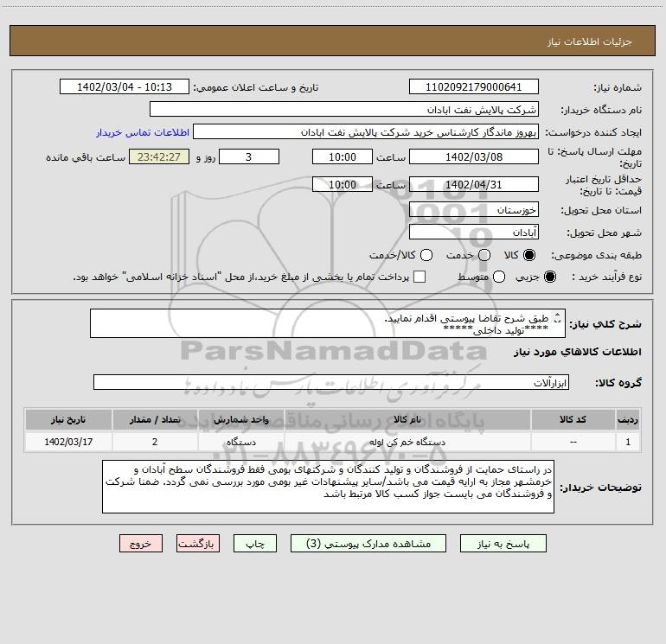Select the متوسط purchase type radio
666x644 pixels.
[499, 277]
